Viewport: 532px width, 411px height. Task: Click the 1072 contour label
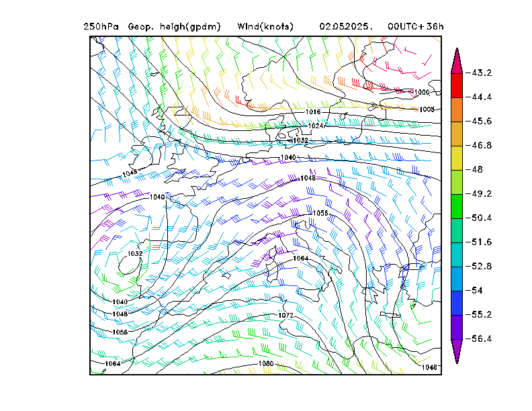pos(285,316)
